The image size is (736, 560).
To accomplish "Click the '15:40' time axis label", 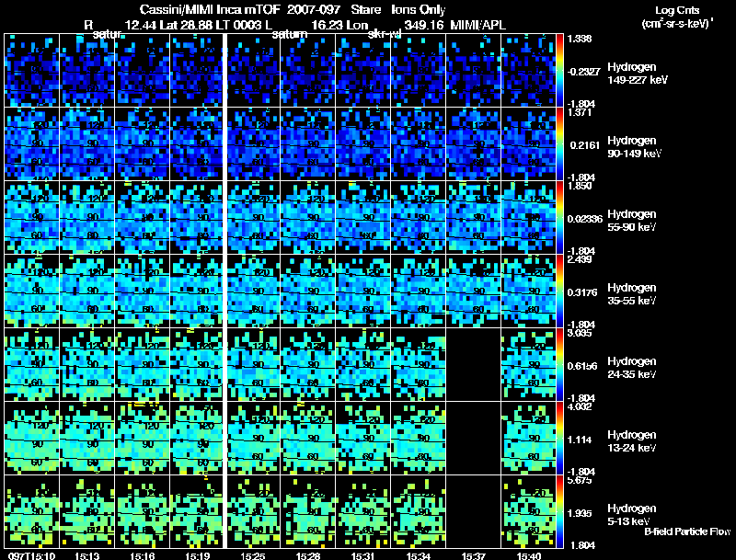I will [529, 555].
